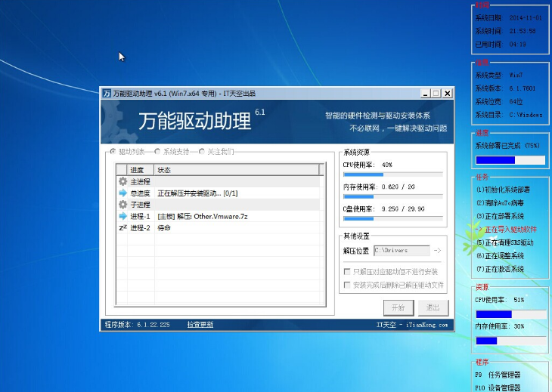The height and width of the screenshot is (392, 552).
Task: Select the 总进度 row
Action: (x=219, y=193)
